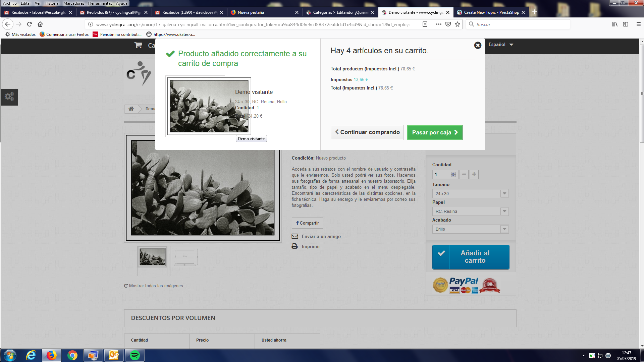This screenshot has height=362, width=644.
Task: Bookmark this page with the star icon
Action: tap(458, 24)
